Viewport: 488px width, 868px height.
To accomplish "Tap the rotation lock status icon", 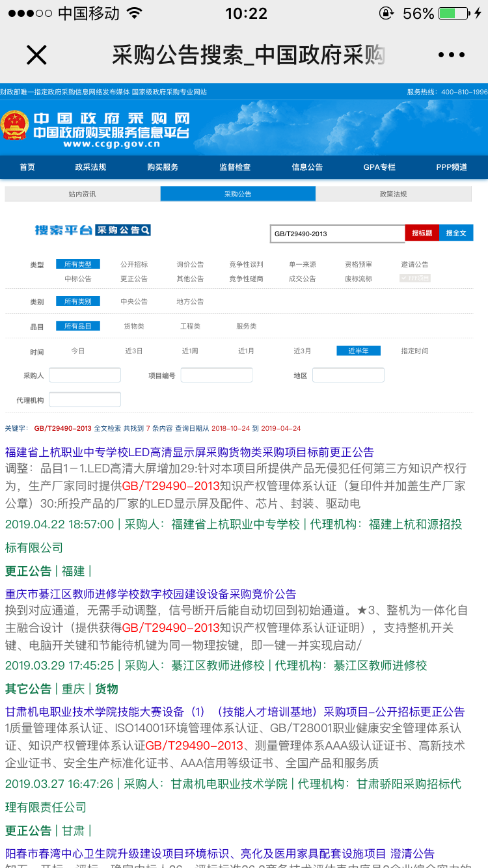I will click(386, 13).
